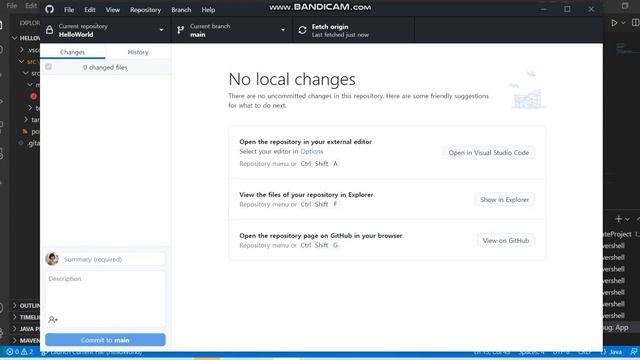
Task: Click the new terminal plus icon in VS Code
Action: coord(618,219)
